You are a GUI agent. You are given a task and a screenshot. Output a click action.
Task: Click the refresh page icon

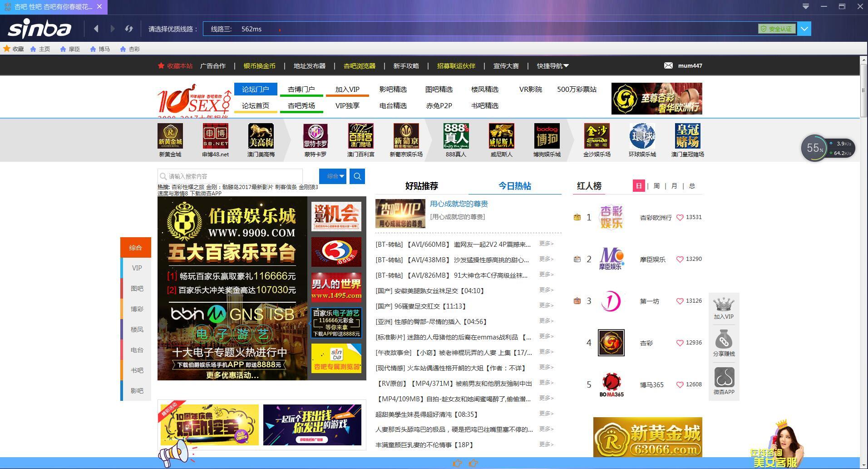(x=129, y=28)
